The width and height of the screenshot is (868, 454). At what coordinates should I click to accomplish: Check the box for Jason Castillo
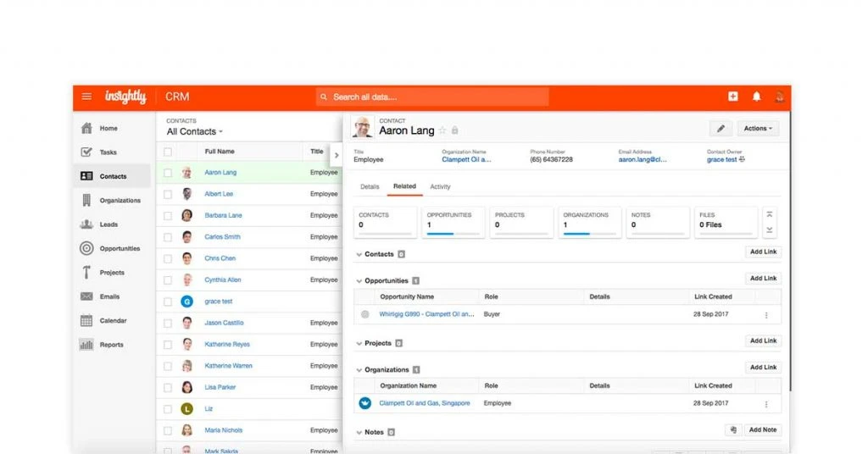click(168, 323)
